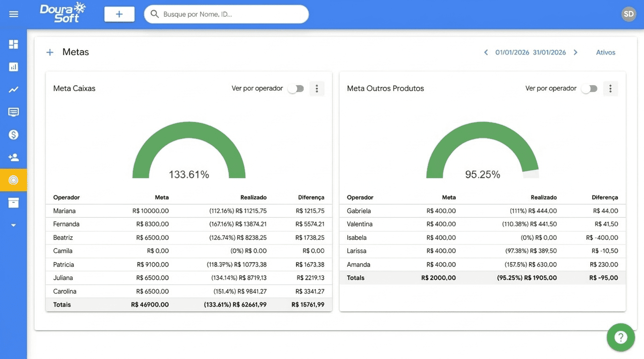Open Meta Outros Produtos three-dot options menu

pos(610,88)
